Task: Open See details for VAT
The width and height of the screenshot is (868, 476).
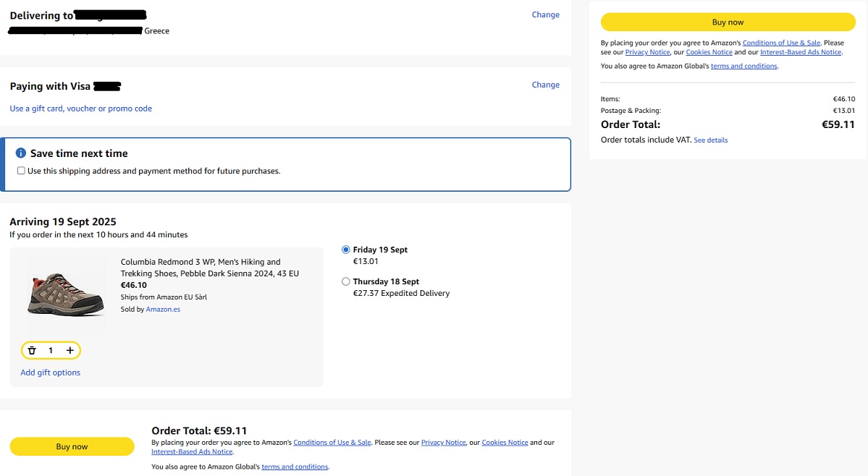Action: click(711, 140)
